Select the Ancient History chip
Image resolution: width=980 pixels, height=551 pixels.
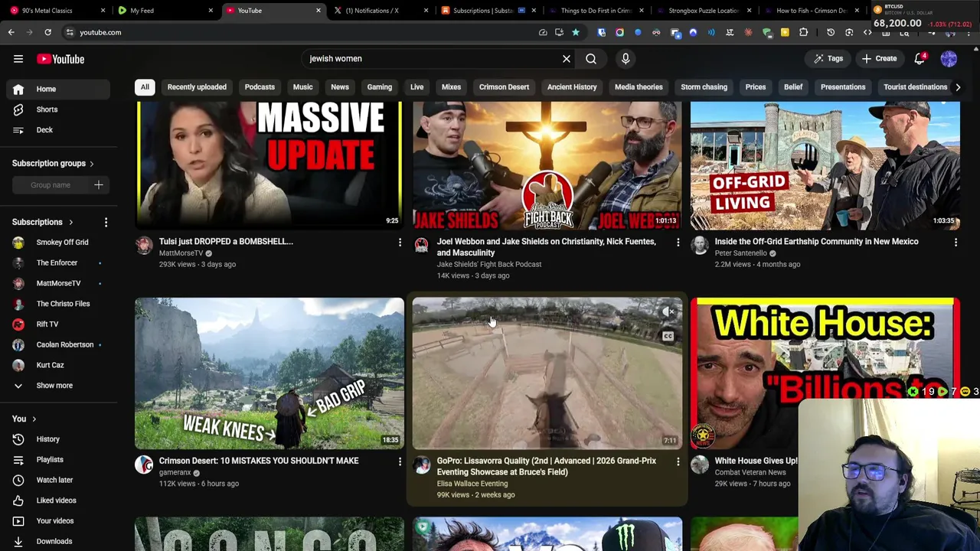pos(572,87)
